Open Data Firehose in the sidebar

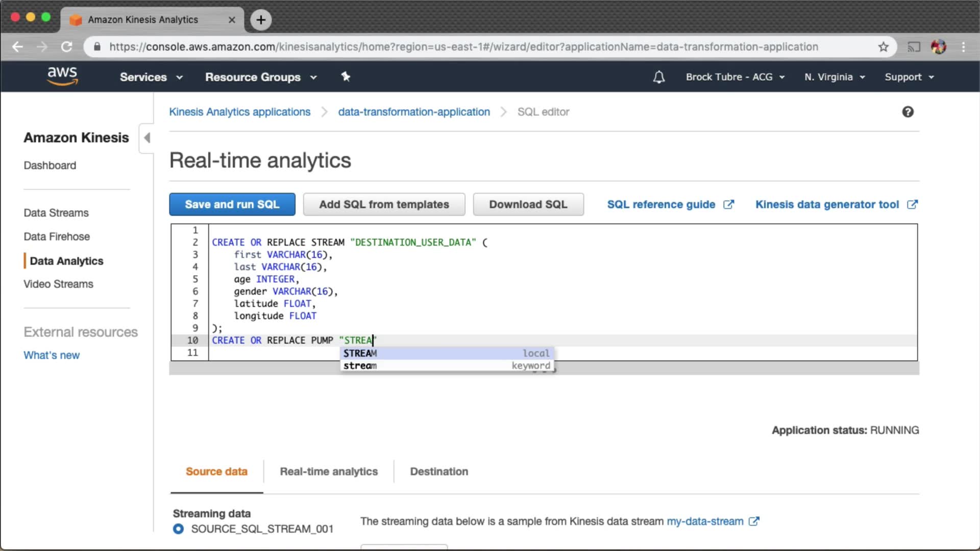[57, 237]
